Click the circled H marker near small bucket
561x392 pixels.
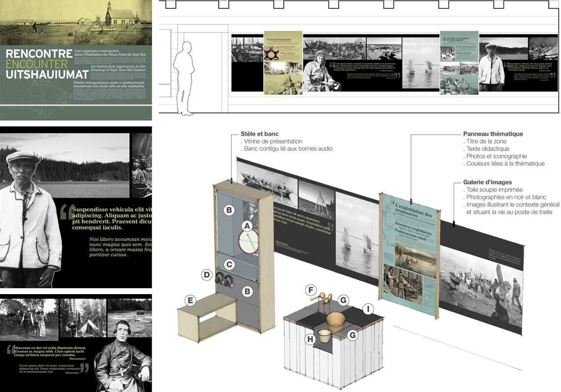(x=310, y=339)
